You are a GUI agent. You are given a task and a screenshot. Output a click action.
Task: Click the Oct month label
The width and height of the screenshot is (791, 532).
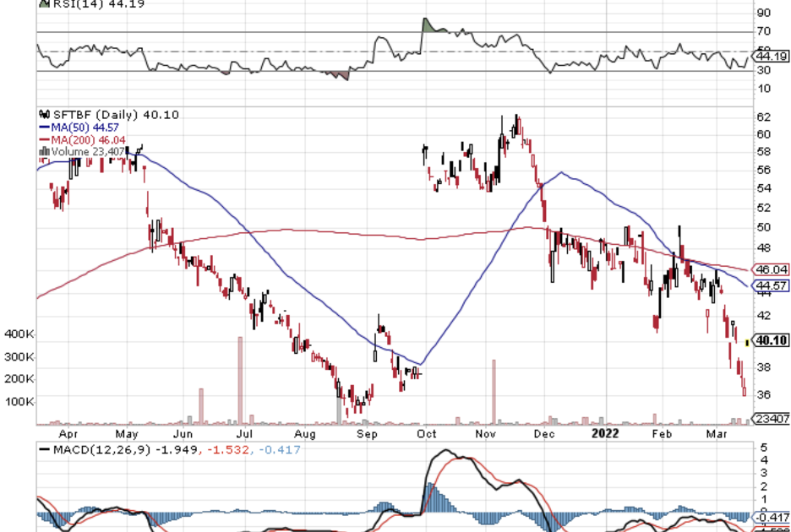426,434
